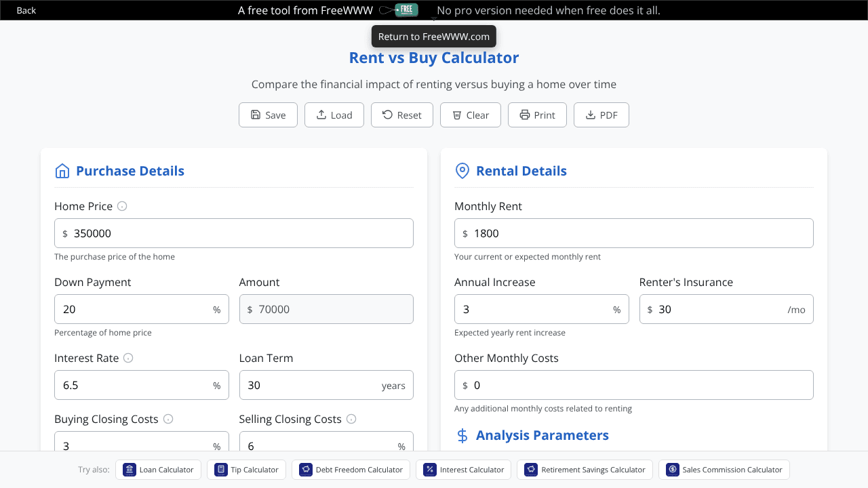This screenshot has height=488, width=868.
Task: Click the text 'Expected yearly rent increase'
Action: (510, 333)
